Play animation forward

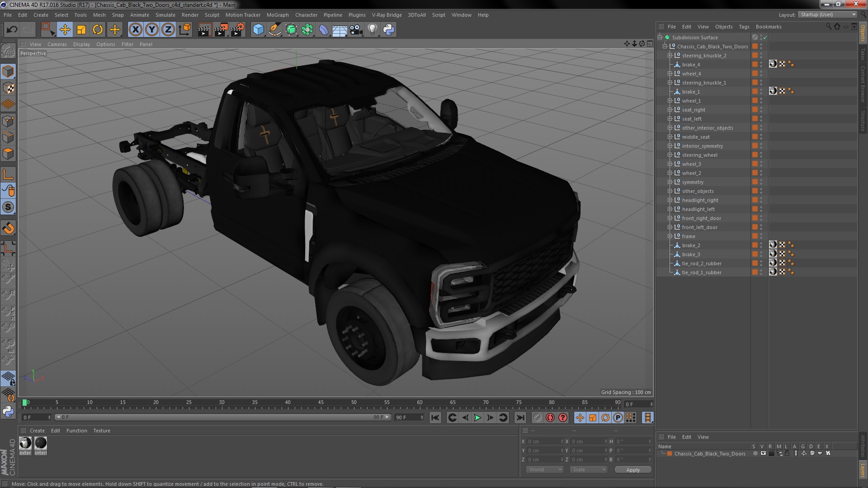click(477, 418)
